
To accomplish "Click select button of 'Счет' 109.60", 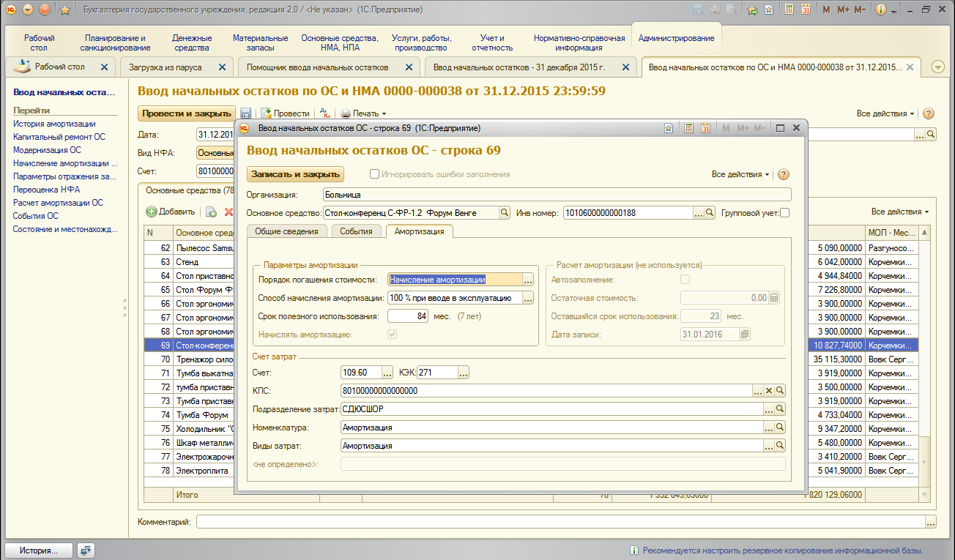I will 387,373.
